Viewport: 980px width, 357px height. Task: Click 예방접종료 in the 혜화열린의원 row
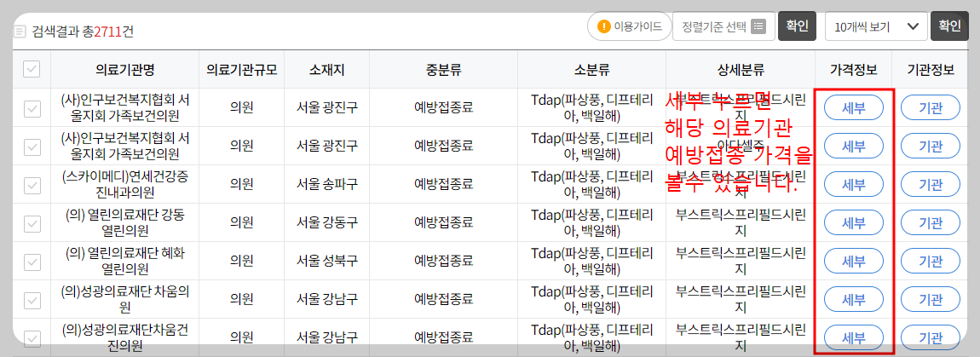point(443,261)
